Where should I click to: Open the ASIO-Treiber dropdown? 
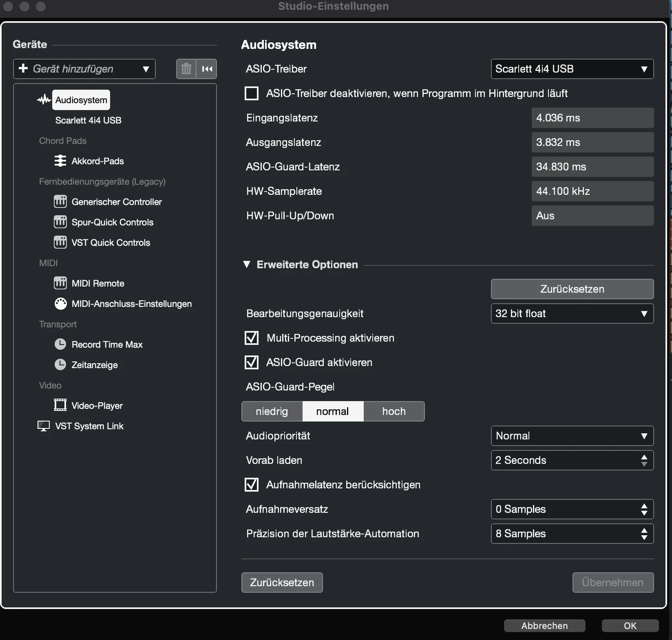coord(572,69)
